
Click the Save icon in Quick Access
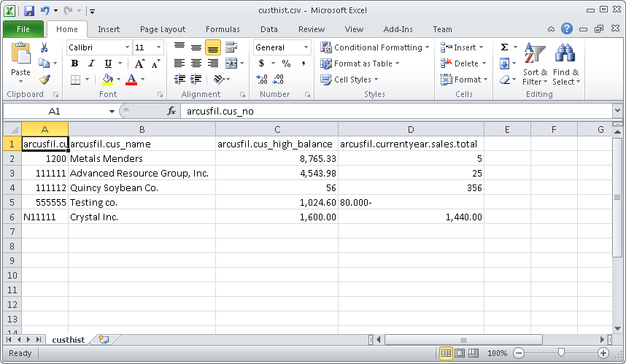[x=29, y=11]
